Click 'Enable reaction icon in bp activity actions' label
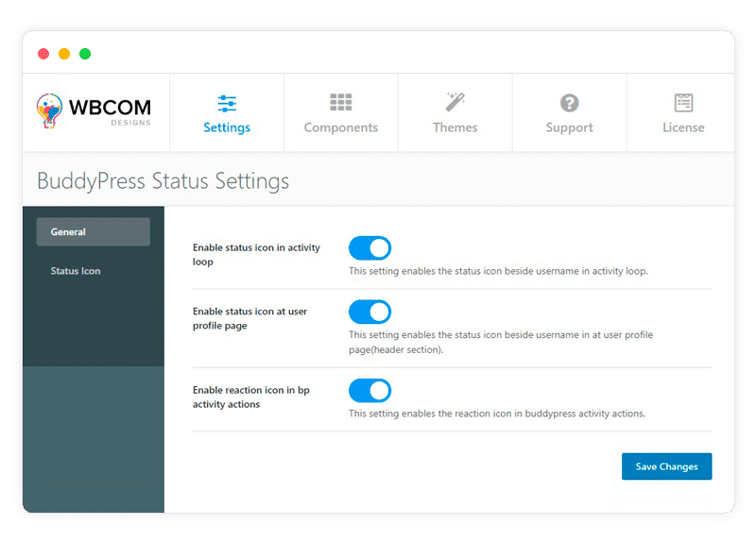This screenshot has width=756, height=542. click(250, 397)
